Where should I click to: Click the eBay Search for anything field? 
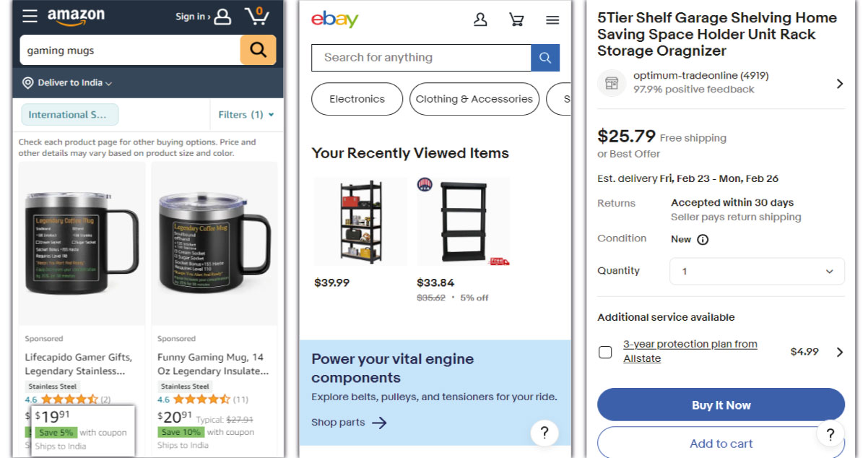420,58
